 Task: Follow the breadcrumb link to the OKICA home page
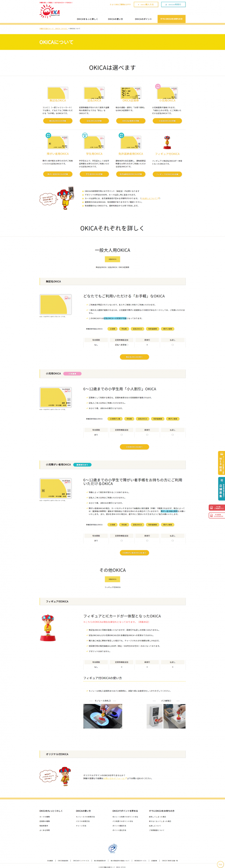coord(54,29)
